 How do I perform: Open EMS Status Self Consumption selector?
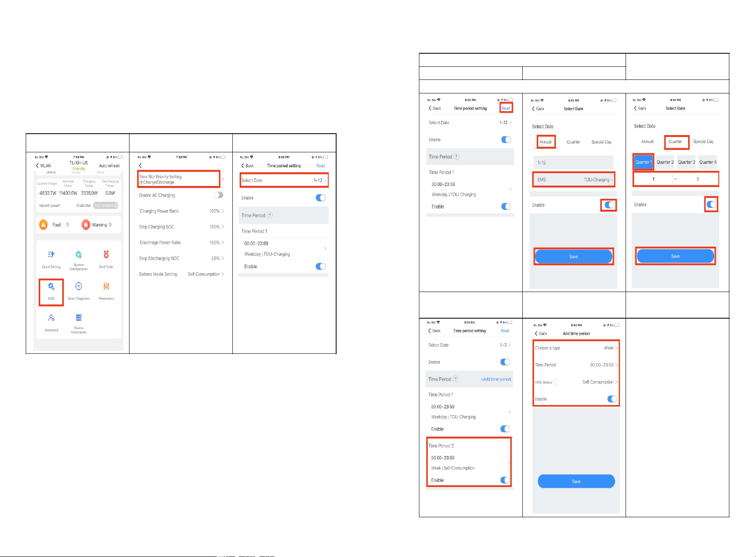[x=576, y=382]
